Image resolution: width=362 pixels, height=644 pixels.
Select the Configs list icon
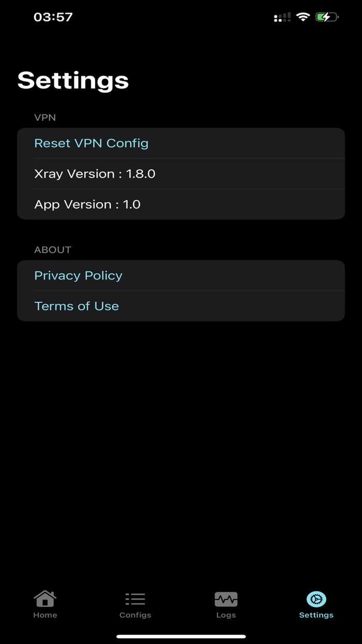tap(135, 598)
